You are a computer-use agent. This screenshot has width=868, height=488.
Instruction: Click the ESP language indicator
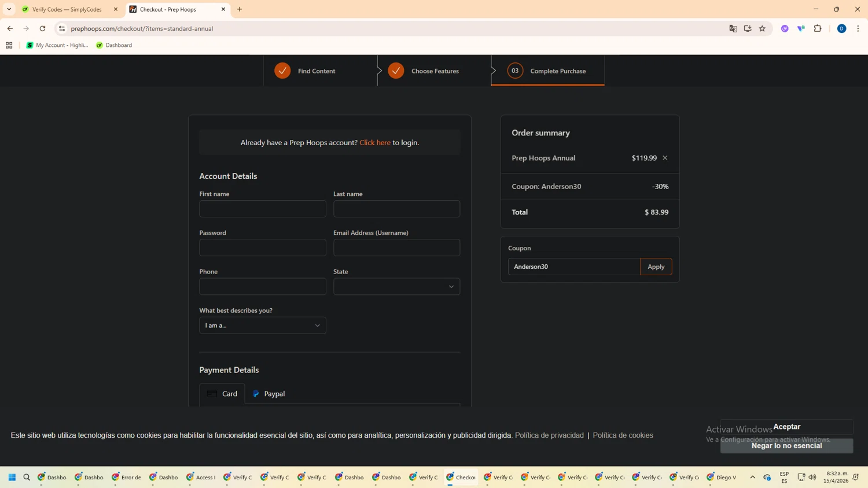point(784,477)
